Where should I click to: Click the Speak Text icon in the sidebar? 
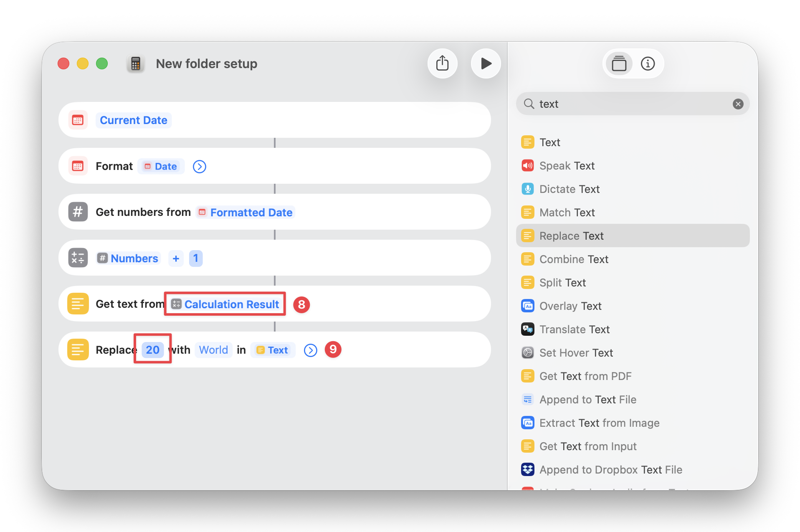tap(527, 165)
